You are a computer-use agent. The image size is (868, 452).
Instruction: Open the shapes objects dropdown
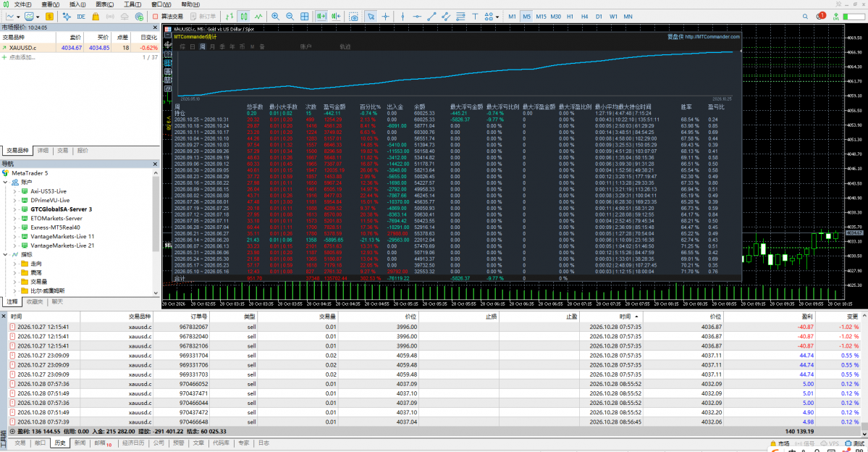497,17
